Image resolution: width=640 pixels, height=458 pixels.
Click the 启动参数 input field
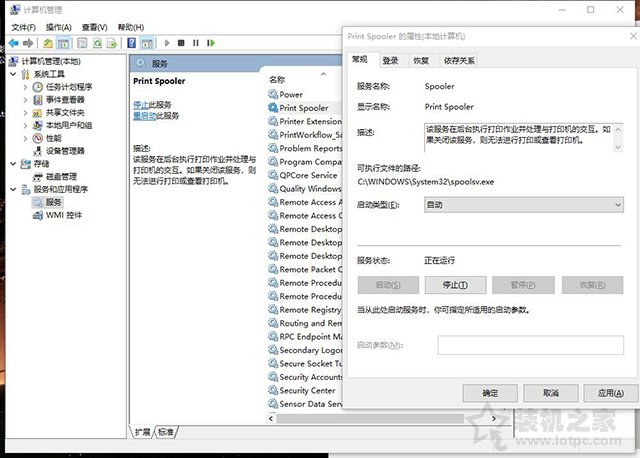[531, 345]
